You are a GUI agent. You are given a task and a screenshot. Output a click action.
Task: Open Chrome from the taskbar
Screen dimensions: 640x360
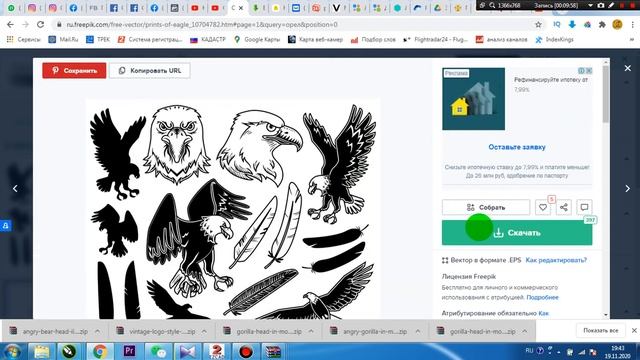[x=100, y=351]
